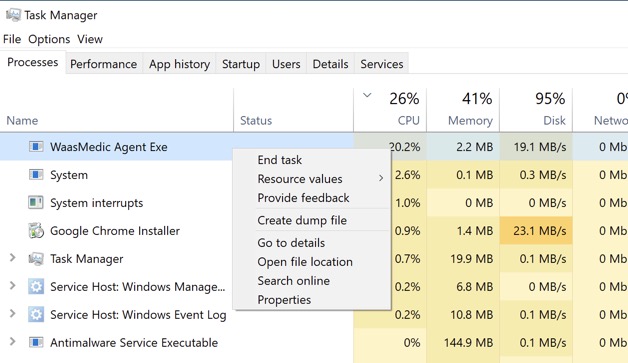628x363 pixels.
Task: Select the Task Manager process name
Action: point(87,259)
